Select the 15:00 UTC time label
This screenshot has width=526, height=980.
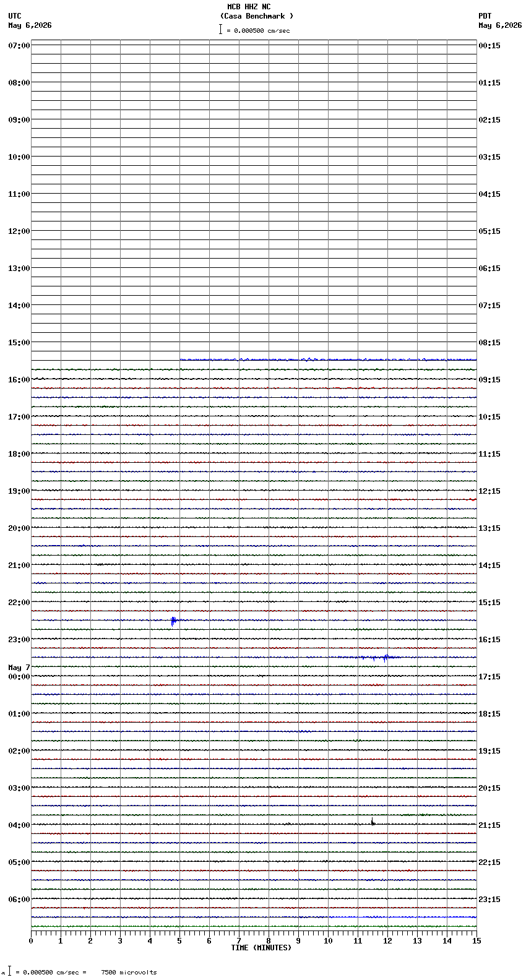tap(19, 343)
